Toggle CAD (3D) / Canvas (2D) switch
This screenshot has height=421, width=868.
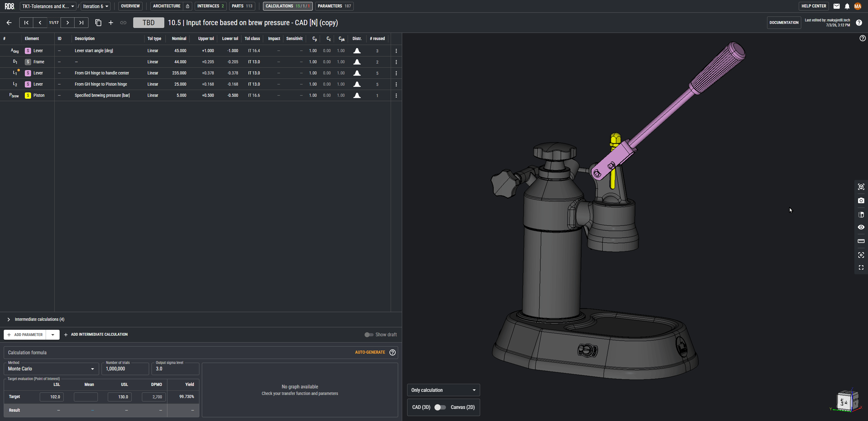(440, 407)
